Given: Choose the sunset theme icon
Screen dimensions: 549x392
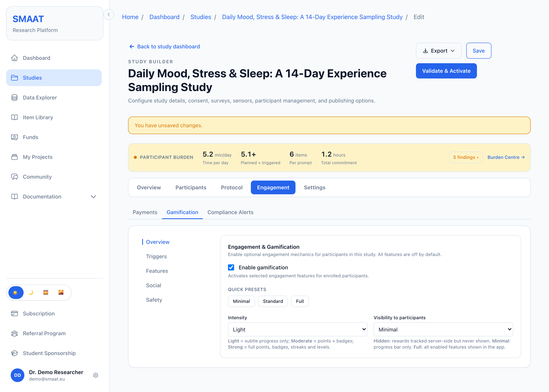Looking at the screenshot, I should coord(46,293).
